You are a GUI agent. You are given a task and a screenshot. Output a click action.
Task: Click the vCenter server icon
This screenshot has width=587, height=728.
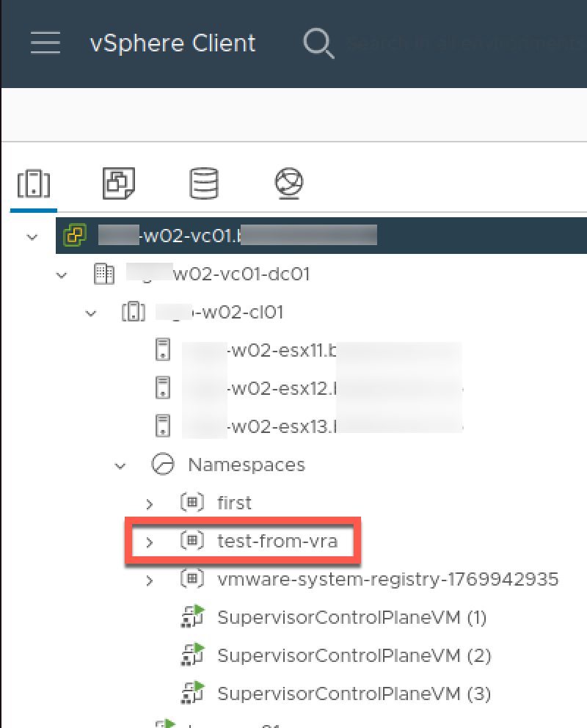click(75, 235)
